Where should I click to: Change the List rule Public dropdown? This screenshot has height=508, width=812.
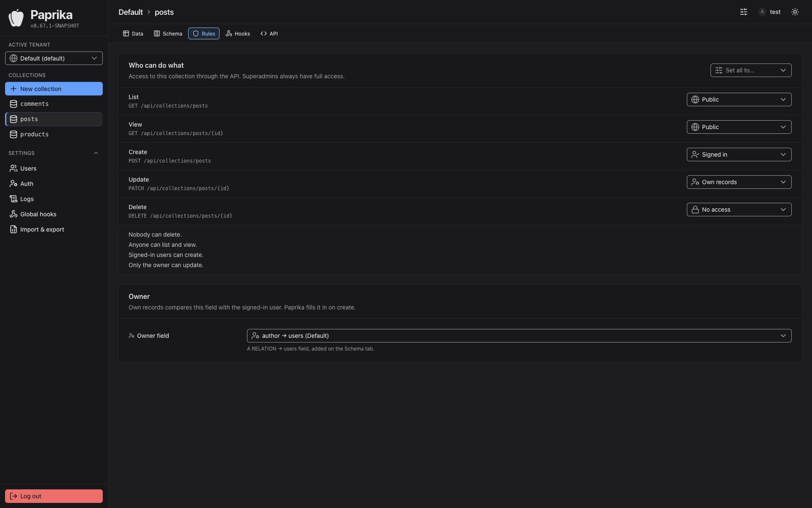click(739, 99)
